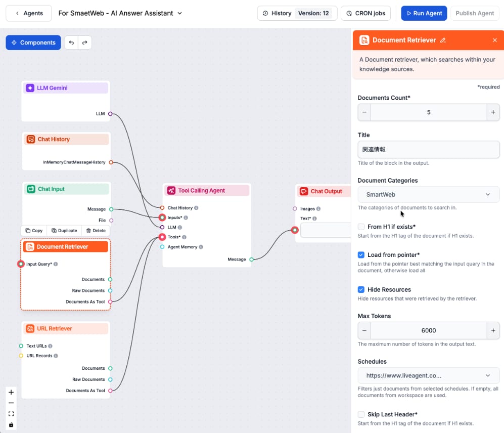
Task: Click Delete on the Document Retriever node
Action: tap(96, 231)
